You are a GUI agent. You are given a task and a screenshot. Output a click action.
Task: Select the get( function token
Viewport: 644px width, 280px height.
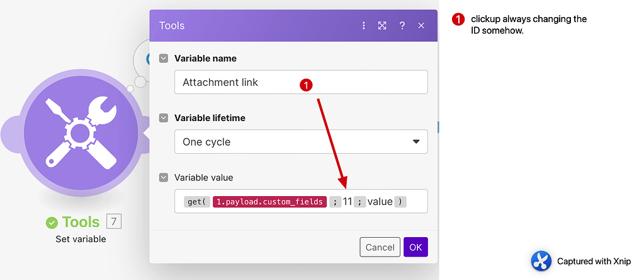tap(195, 202)
